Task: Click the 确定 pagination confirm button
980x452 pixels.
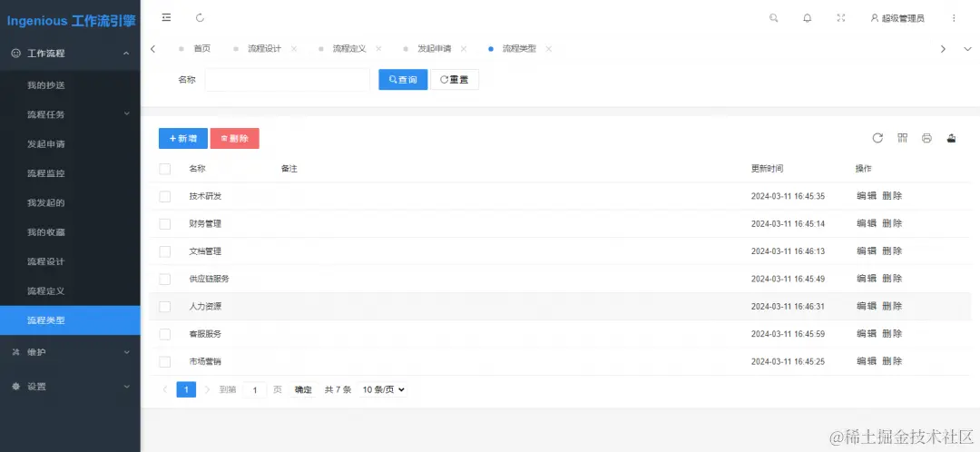Action: click(303, 389)
